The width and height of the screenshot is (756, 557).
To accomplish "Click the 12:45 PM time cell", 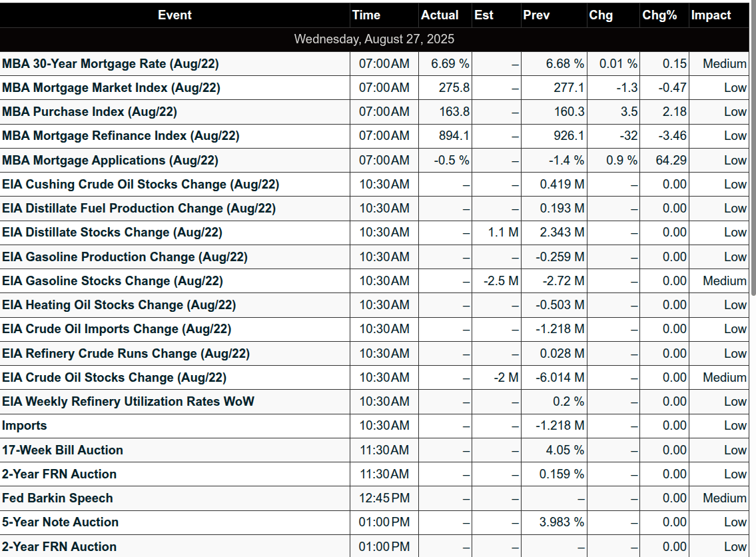I will click(x=384, y=498).
